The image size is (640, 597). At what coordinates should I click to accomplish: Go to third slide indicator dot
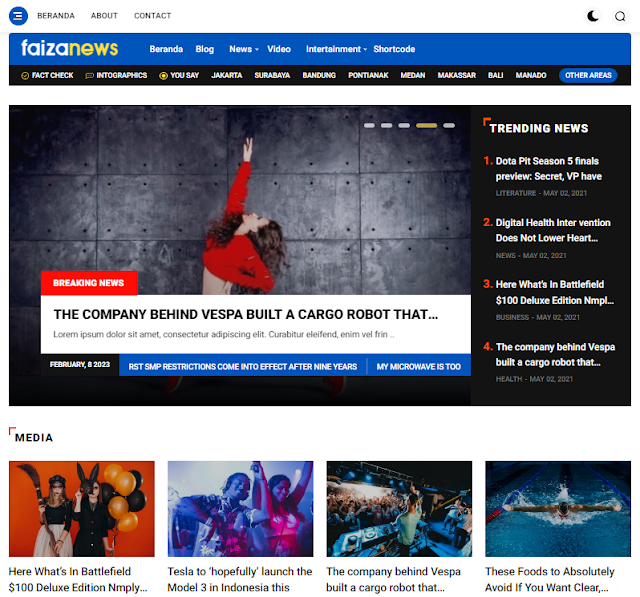coord(404,125)
